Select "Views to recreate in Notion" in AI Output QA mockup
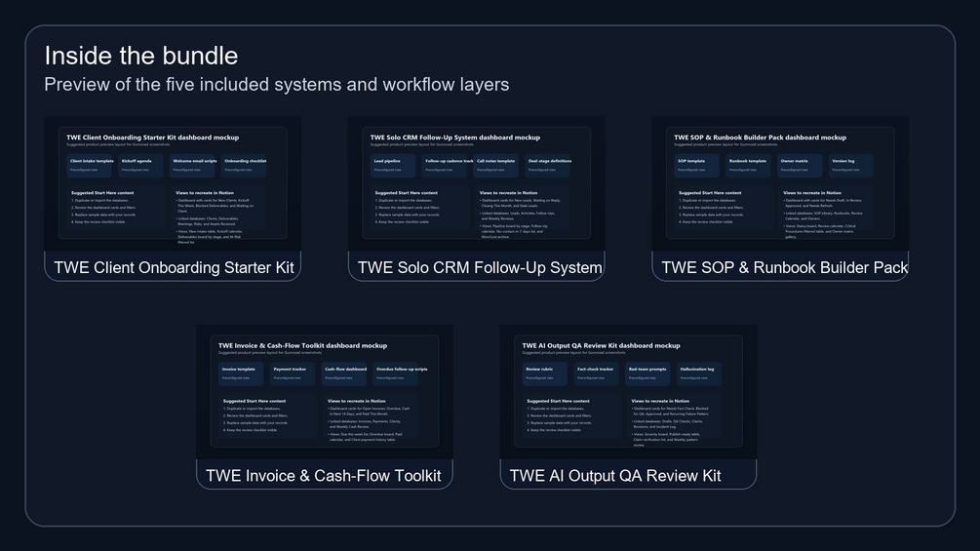This screenshot has height=551, width=980. (x=660, y=401)
